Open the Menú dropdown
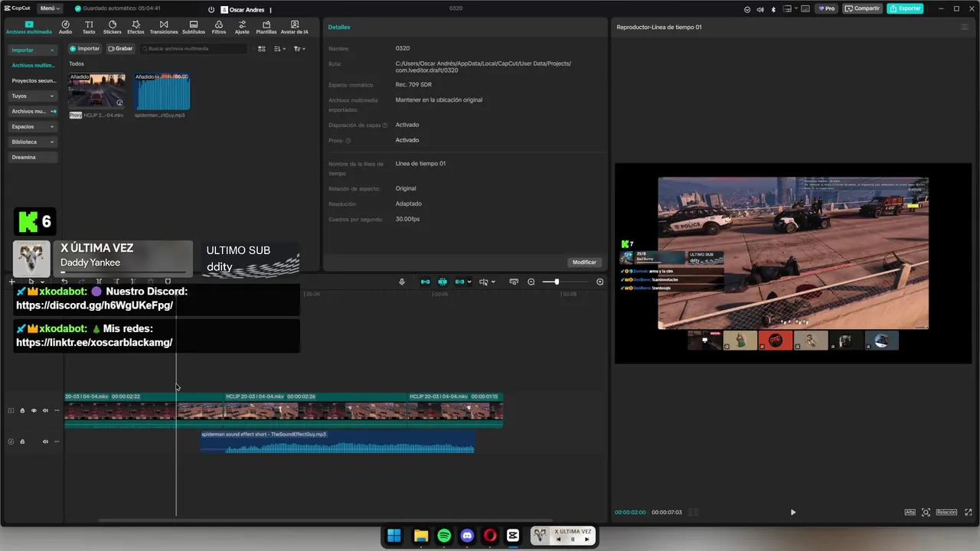The width and height of the screenshot is (980, 551). (50, 8)
